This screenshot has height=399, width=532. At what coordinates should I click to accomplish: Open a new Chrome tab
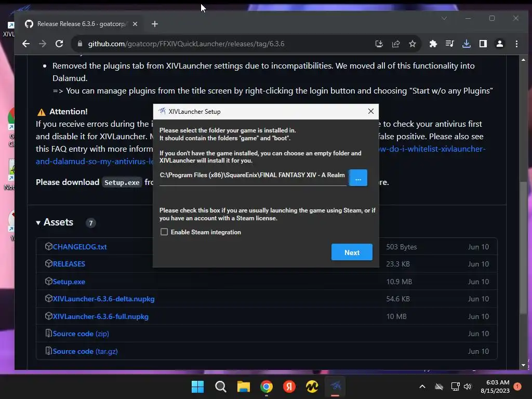(x=155, y=24)
